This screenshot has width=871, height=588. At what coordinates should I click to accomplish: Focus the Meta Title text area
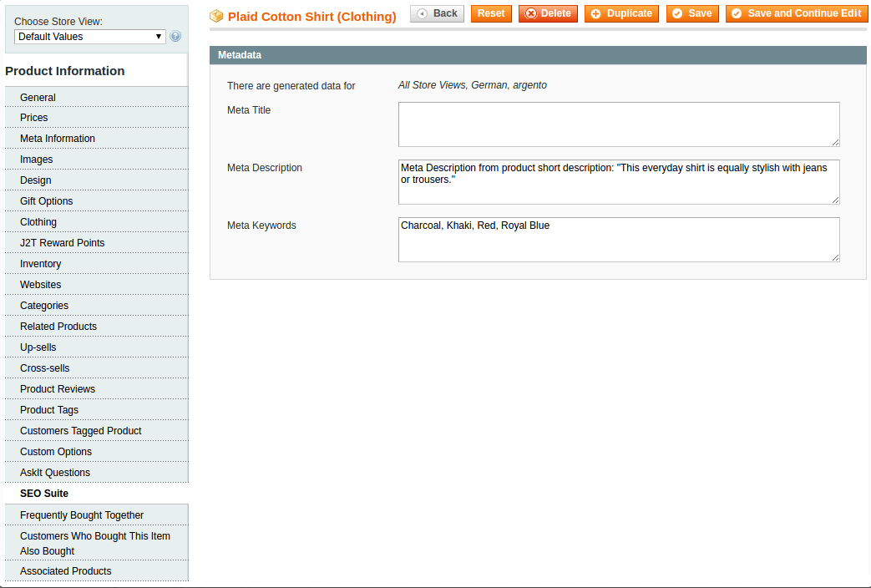(x=618, y=124)
